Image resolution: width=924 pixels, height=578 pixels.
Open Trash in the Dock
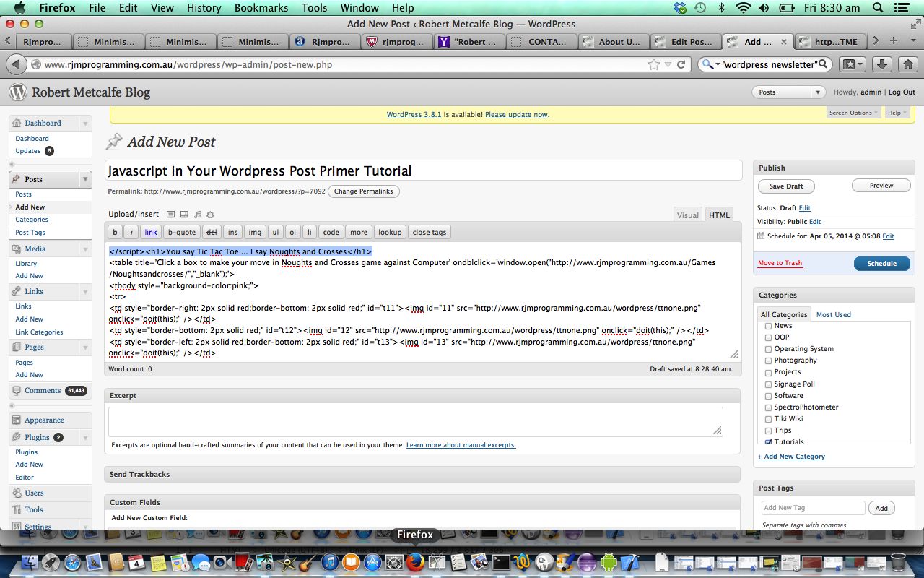pyautogui.click(x=898, y=563)
